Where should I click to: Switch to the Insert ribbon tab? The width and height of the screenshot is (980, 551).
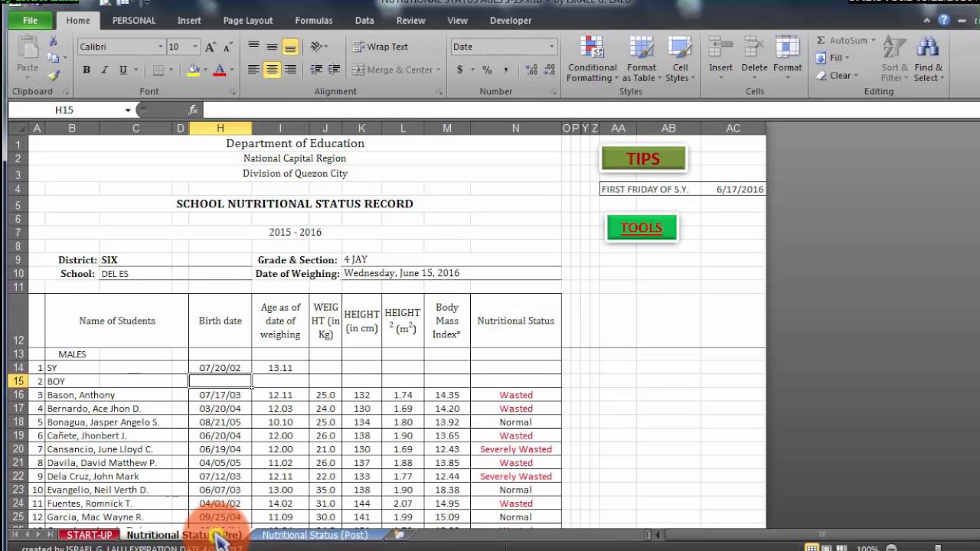189,21
